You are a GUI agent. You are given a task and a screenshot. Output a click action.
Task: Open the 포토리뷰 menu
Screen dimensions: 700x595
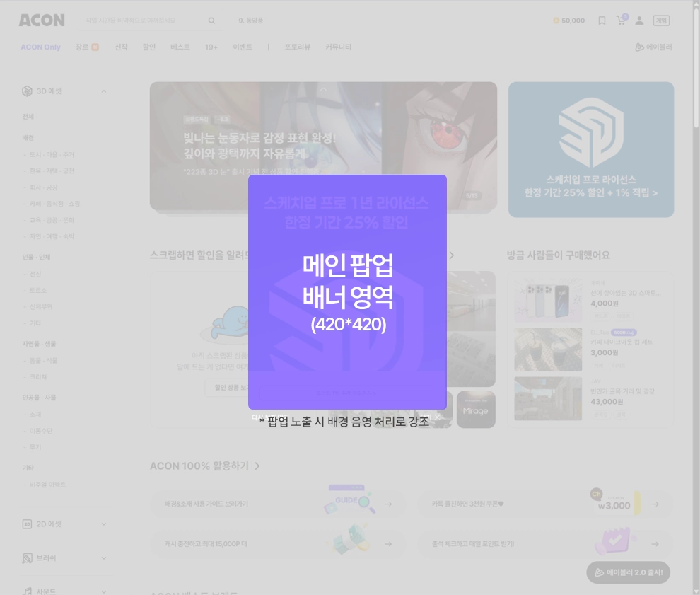[x=297, y=47]
